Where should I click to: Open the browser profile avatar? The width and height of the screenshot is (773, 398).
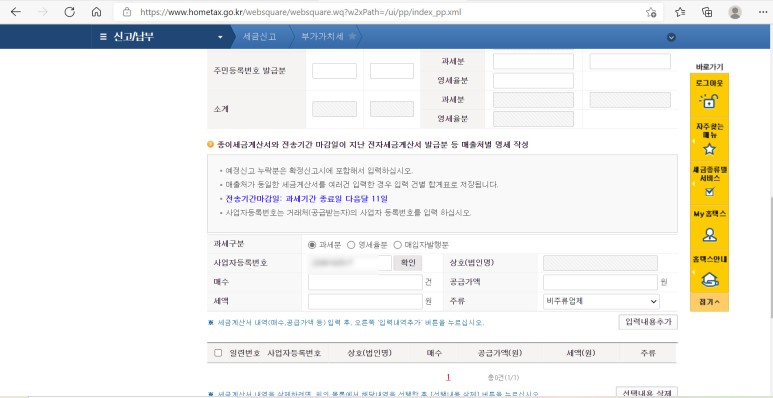tap(735, 12)
